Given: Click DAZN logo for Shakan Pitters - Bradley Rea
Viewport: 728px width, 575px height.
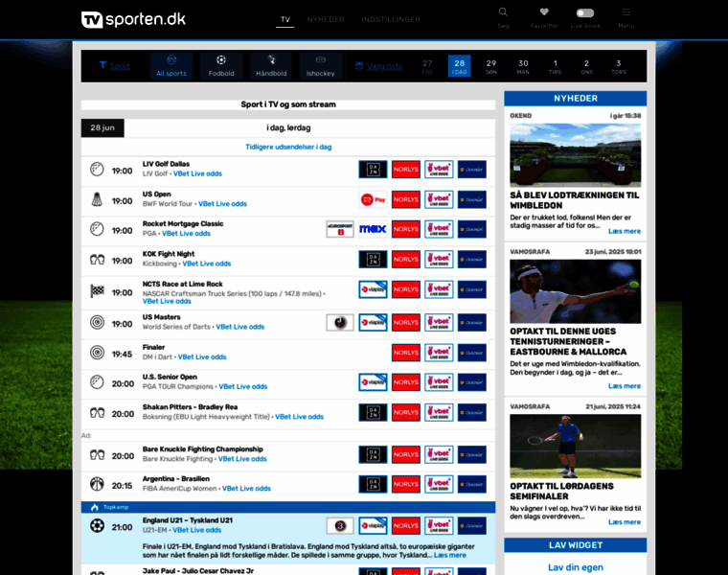Looking at the screenshot, I should (x=373, y=412).
